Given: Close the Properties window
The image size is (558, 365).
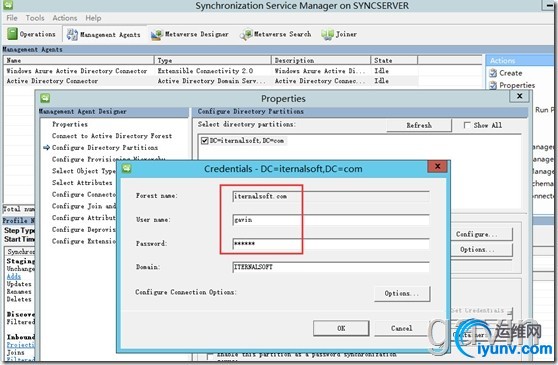Looking at the screenshot, I should 520,96.
